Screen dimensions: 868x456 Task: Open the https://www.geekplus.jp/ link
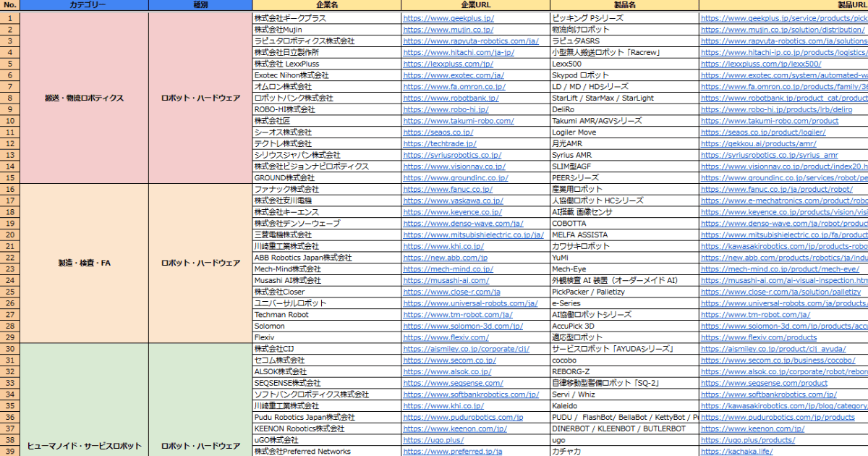pyautogui.click(x=448, y=18)
